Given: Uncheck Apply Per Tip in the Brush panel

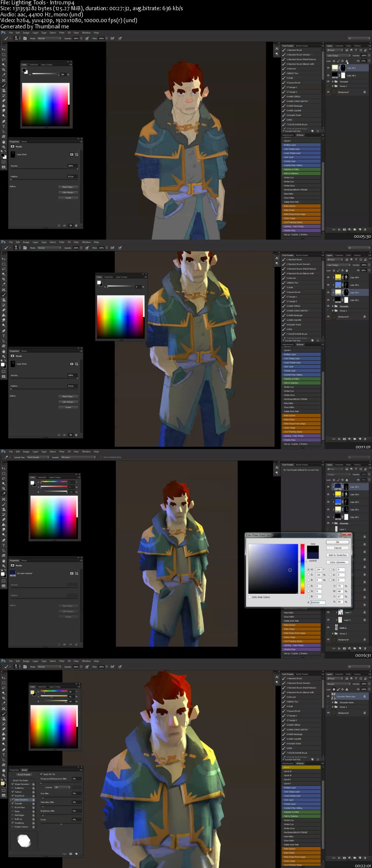Looking at the screenshot, I should click(41, 774).
